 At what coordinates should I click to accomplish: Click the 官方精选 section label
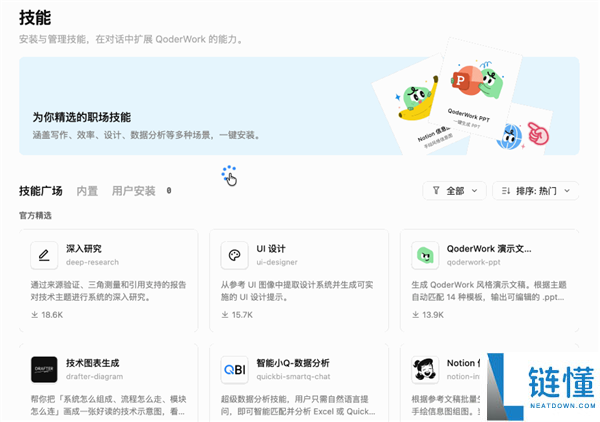click(x=35, y=215)
